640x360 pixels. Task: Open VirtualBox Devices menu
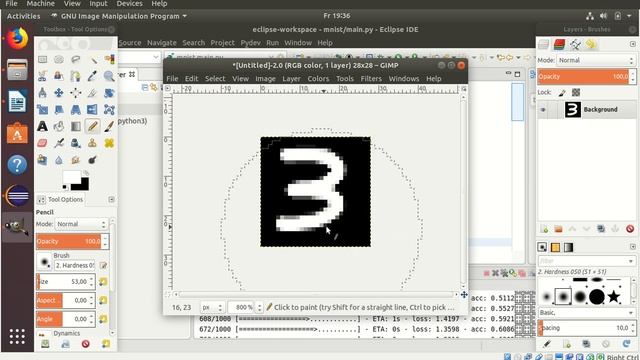[129, 4]
